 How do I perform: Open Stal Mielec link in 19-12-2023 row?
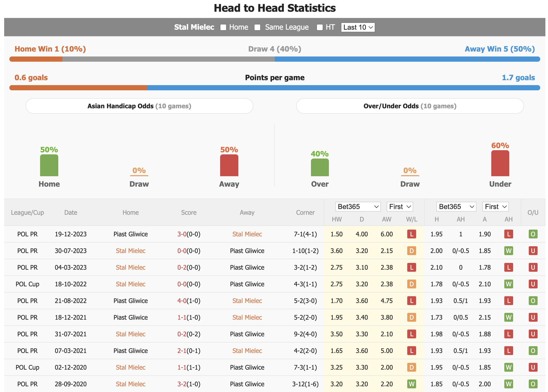click(247, 234)
